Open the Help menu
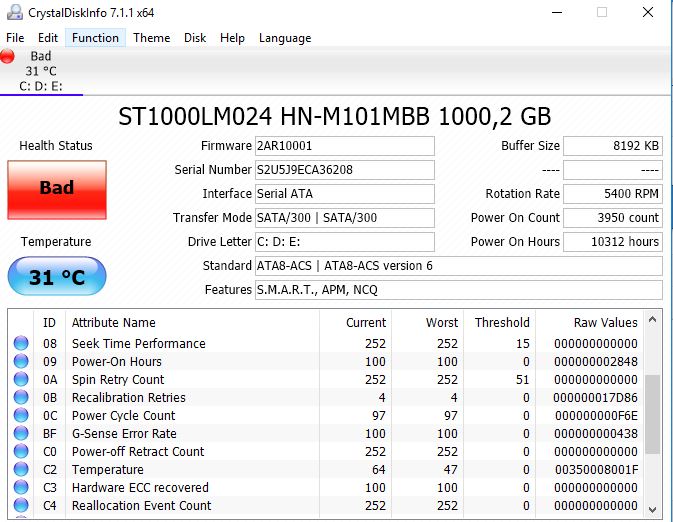Viewport: 673px width, 522px height. click(232, 38)
